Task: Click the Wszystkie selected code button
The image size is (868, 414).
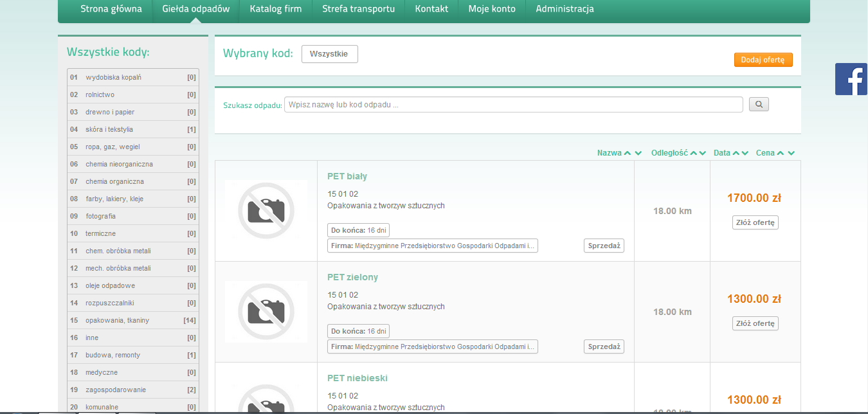Action: (329, 54)
